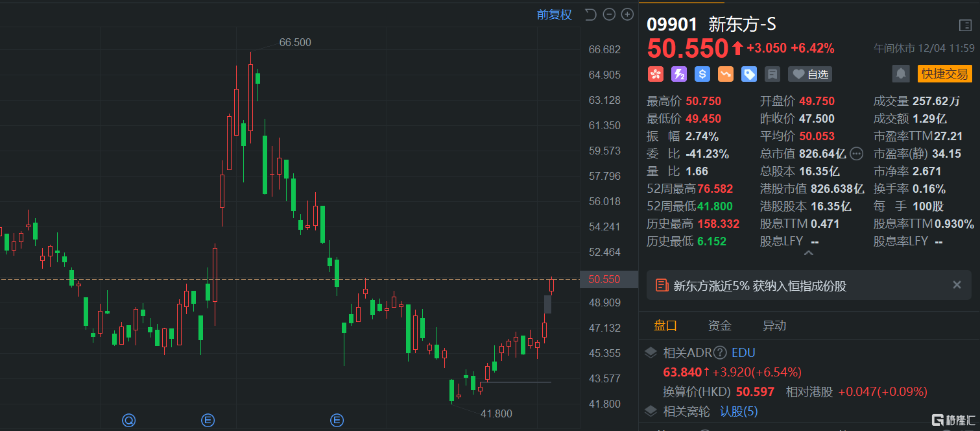Click the bookmark flag icon beside 自选
Image resolution: width=980 pixels, height=431 pixels.
(x=772, y=74)
